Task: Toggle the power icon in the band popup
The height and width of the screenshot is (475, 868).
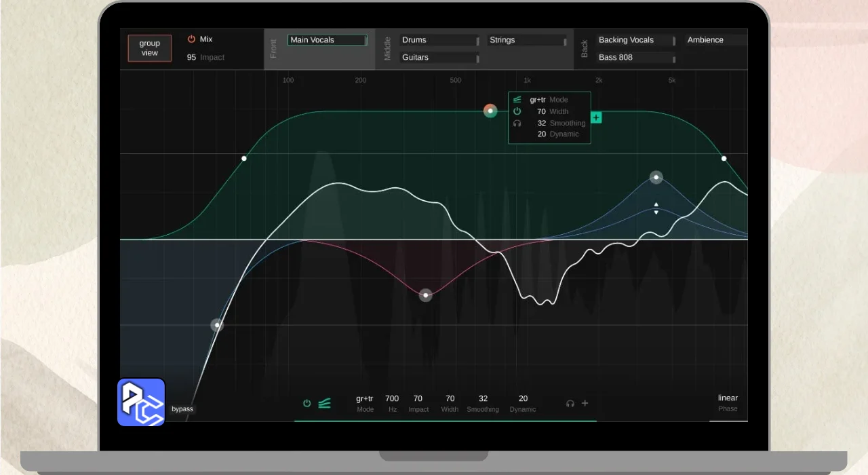Action: [x=517, y=111]
